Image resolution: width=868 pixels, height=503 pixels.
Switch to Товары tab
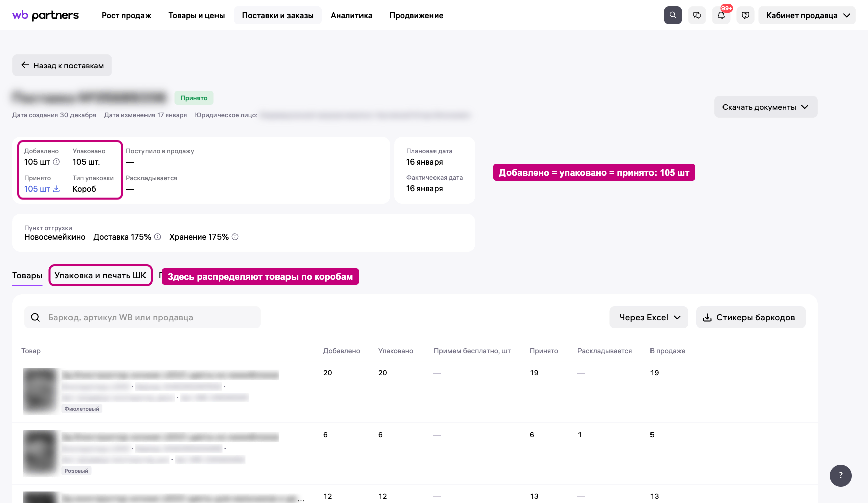pos(27,275)
